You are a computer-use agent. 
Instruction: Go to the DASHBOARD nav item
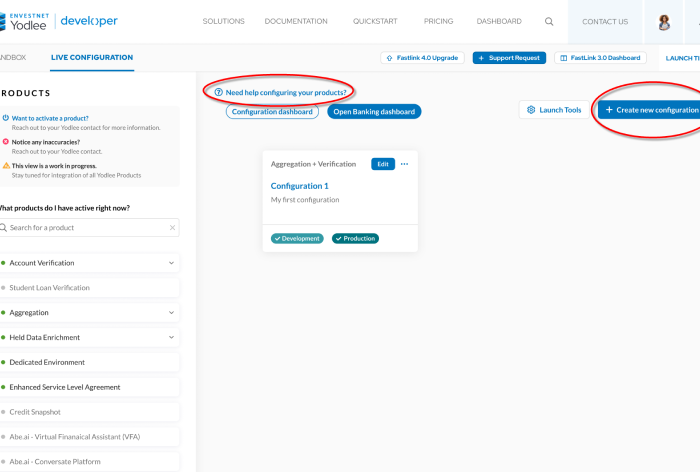click(x=499, y=21)
